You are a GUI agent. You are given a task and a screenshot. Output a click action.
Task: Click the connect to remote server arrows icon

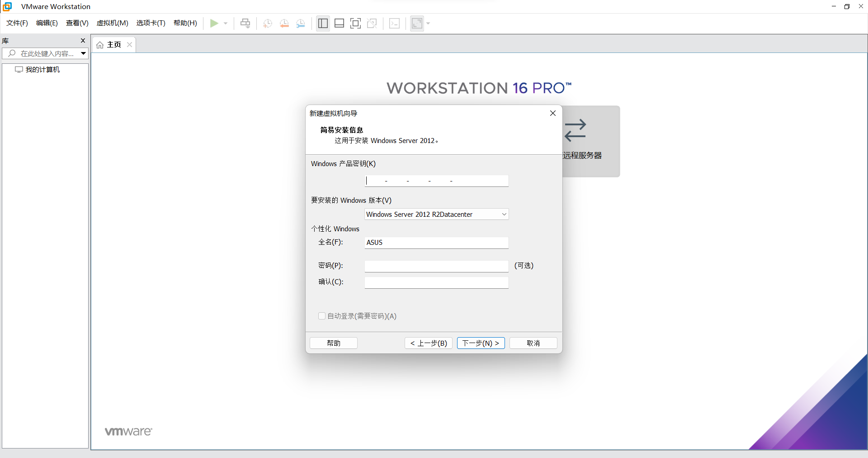coord(575,130)
